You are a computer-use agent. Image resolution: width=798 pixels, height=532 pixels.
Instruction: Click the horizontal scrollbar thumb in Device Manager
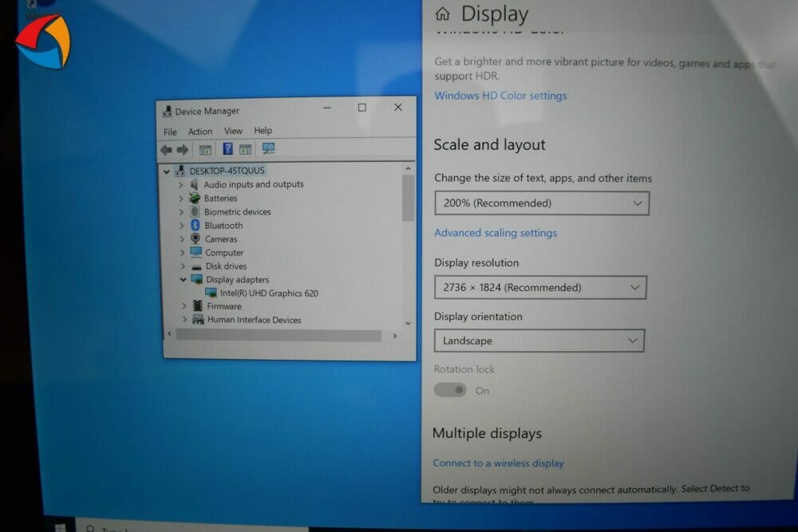pos(279,336)
